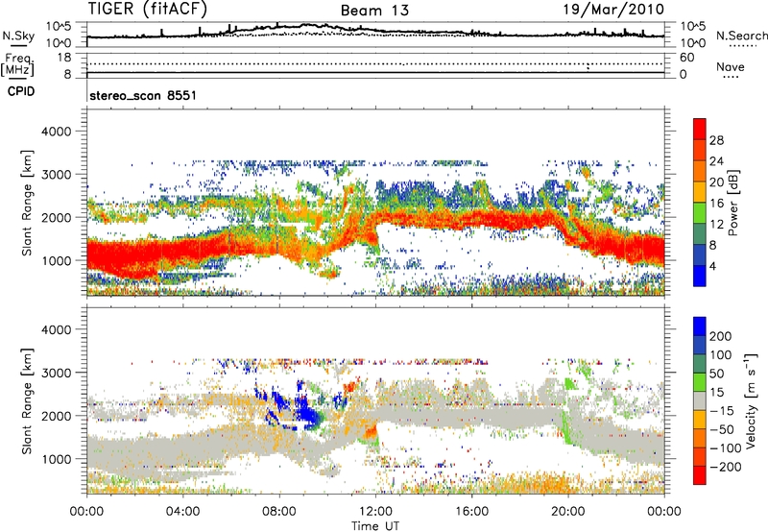Screen dimensions: 768x532
Task: Click the blue bottom segment of power color bar
Action: click(700, 276)
